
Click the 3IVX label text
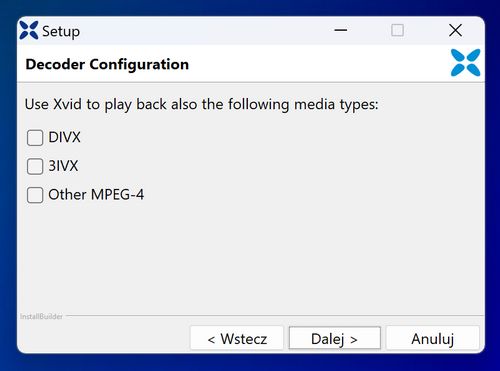pos(63,166)
